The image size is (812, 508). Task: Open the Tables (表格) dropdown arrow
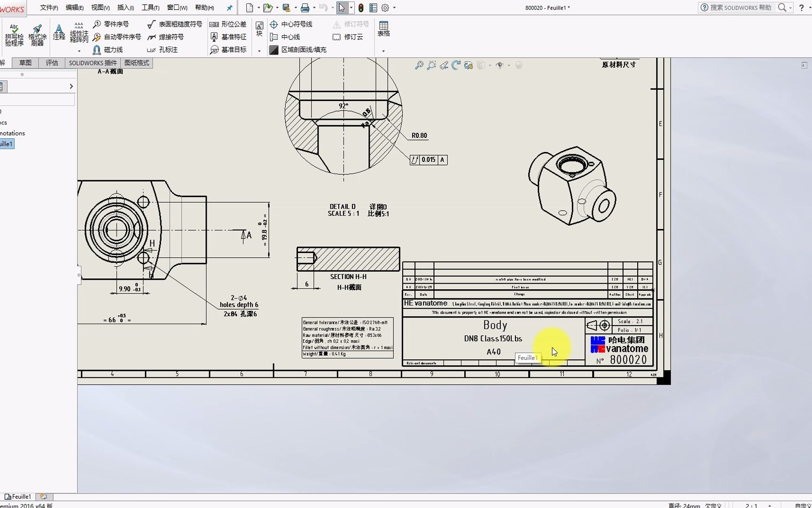tap(383, 51)
